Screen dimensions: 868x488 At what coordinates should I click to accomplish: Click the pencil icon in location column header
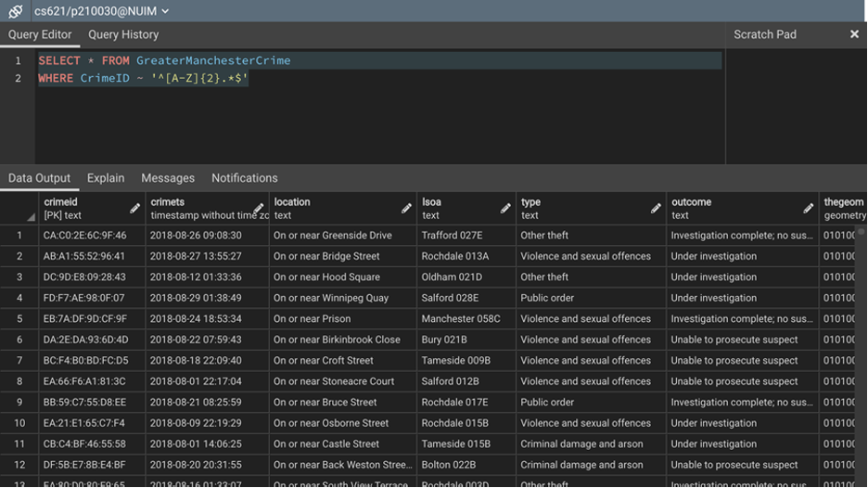tap(406, 209)
